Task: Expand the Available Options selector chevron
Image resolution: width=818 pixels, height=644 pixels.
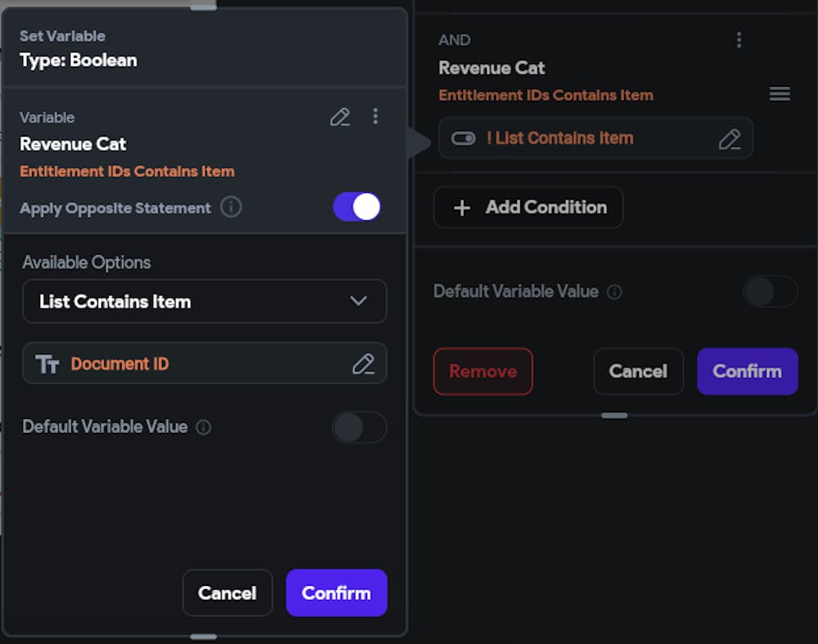Action: pyautogui.click(x=357, y=301)
